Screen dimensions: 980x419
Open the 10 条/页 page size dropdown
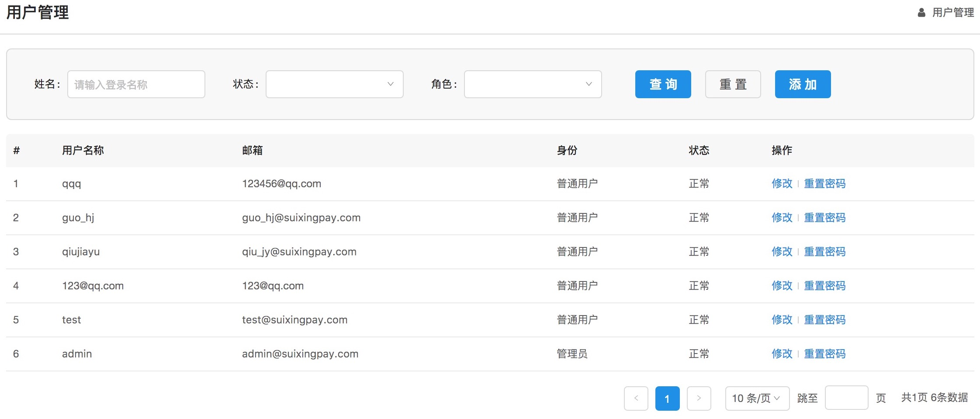tap(757, 398)
